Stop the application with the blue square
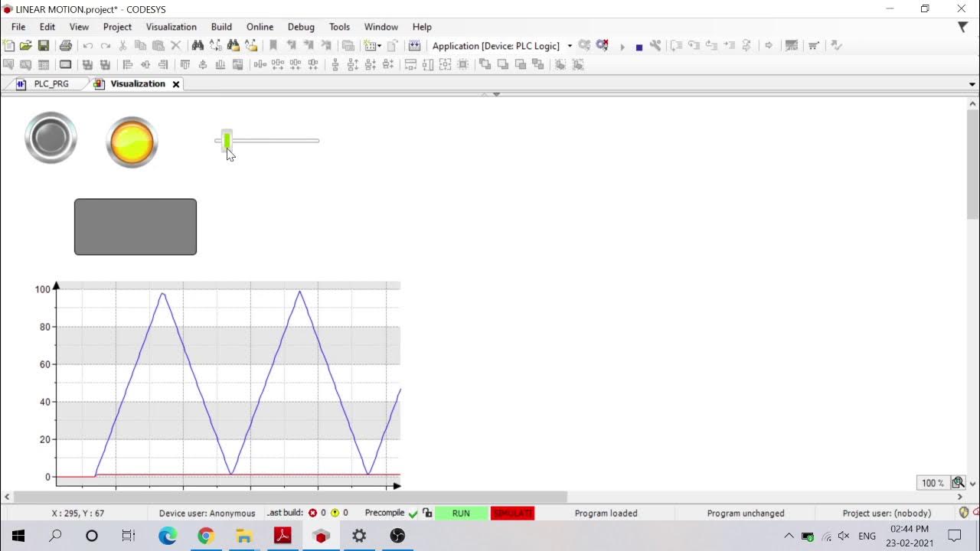The image size is (980, 551). tap(639, 47)
